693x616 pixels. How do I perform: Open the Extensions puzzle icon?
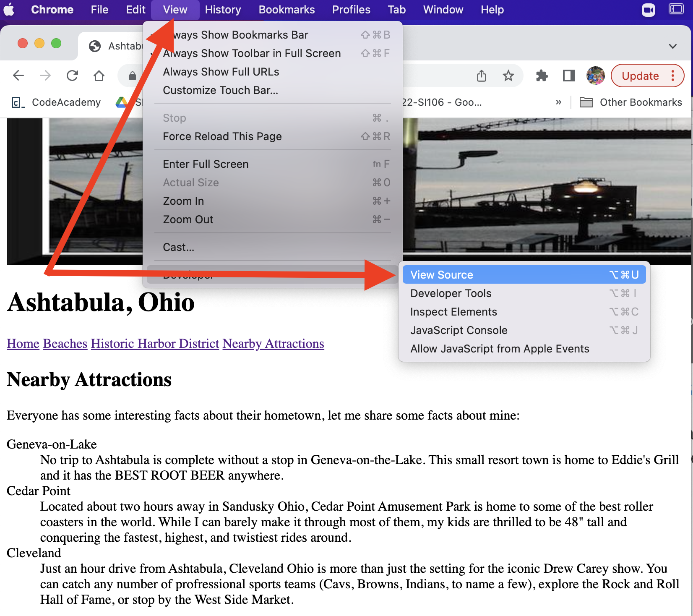[x=542, y=76]
